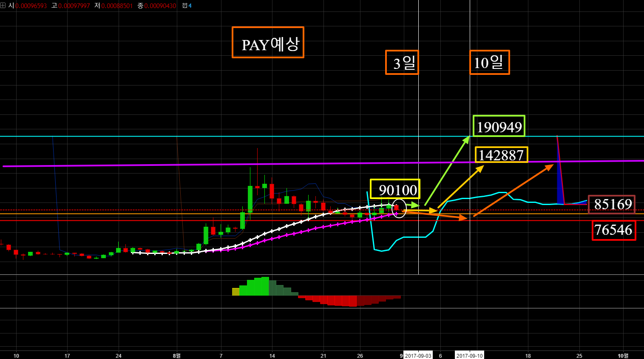Select the low value 0.00088501

(x=117, y=6)
